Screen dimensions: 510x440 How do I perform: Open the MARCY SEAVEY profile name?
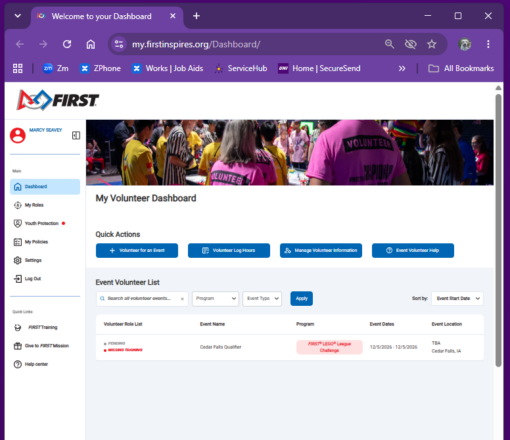[x=46, y=130]
